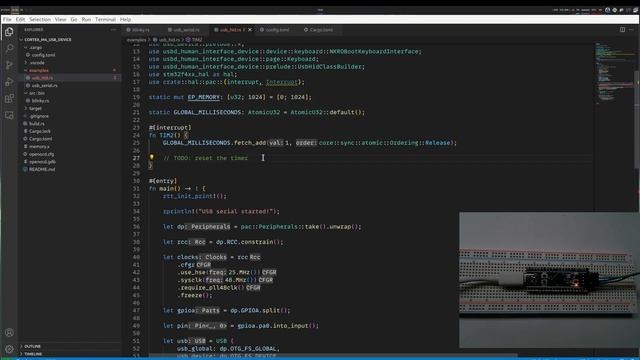
Task: Collapse the src/bin folder
Action: [x=37, y=93]
